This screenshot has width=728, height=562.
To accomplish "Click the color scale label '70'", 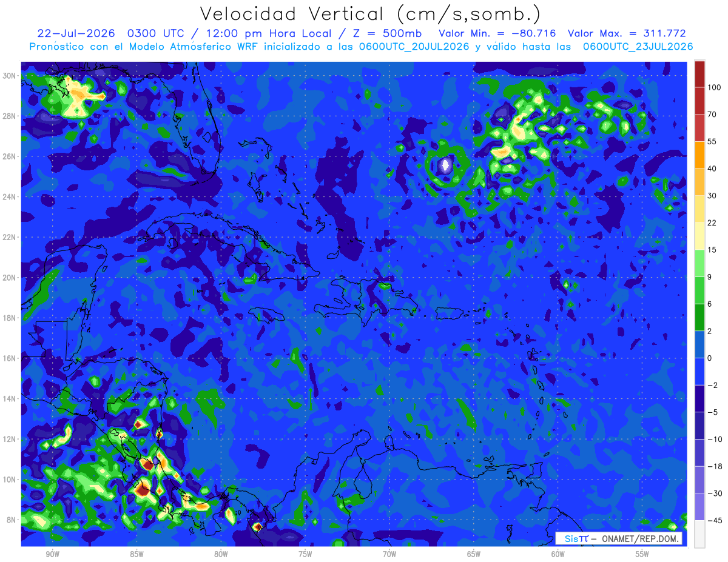I will point(712,114).
